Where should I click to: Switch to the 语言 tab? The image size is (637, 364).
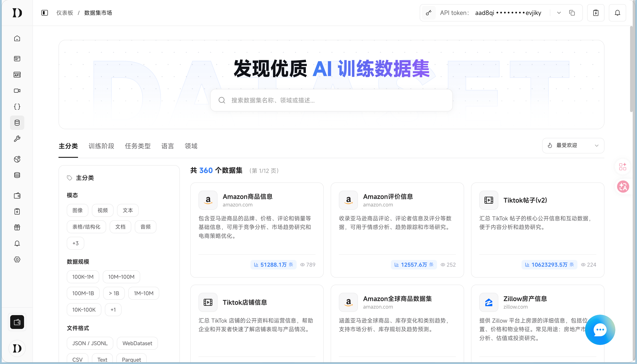[x=168, y=146]
